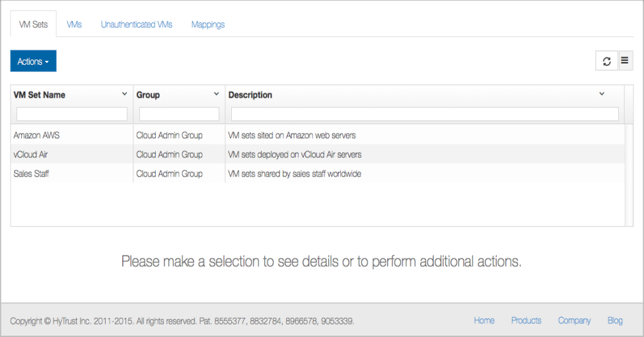Image resolution: width=644 pixels, height=337 pixels.
Task: Open the Actions dropdown button
Action: [x=34, y=61]
